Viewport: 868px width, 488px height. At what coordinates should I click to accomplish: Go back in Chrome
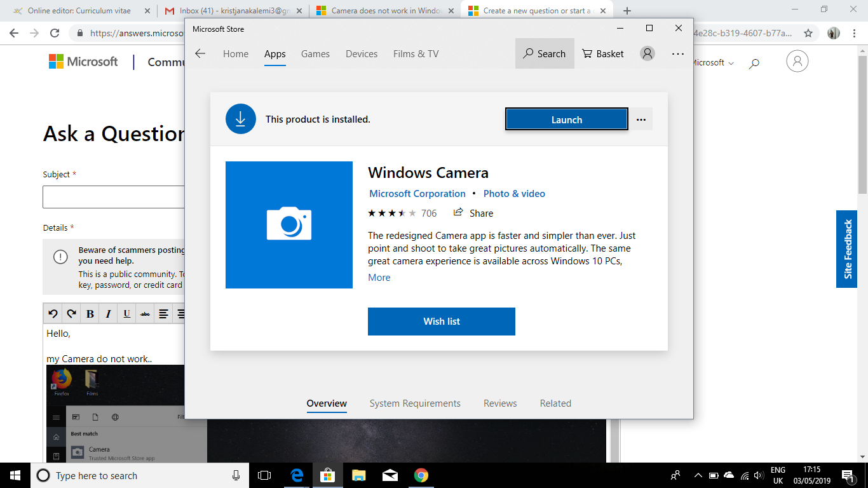click(14, 33)
